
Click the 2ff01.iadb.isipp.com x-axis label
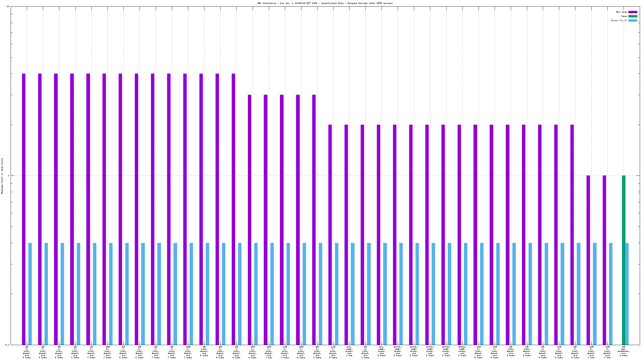(x=398, y=352)
